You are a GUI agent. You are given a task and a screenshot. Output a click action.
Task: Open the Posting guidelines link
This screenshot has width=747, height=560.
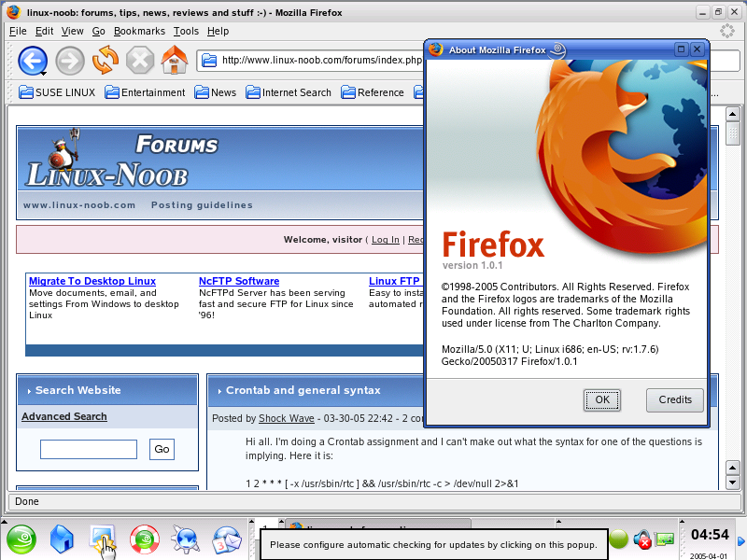(202, 205)
